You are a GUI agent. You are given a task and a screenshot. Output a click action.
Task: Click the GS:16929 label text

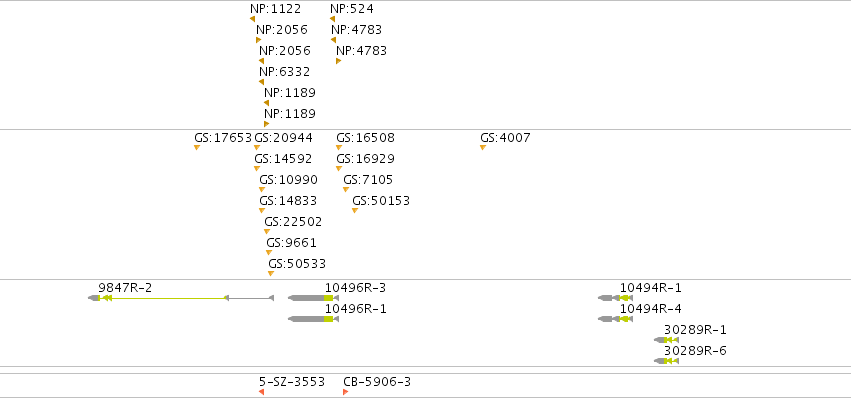365,159
